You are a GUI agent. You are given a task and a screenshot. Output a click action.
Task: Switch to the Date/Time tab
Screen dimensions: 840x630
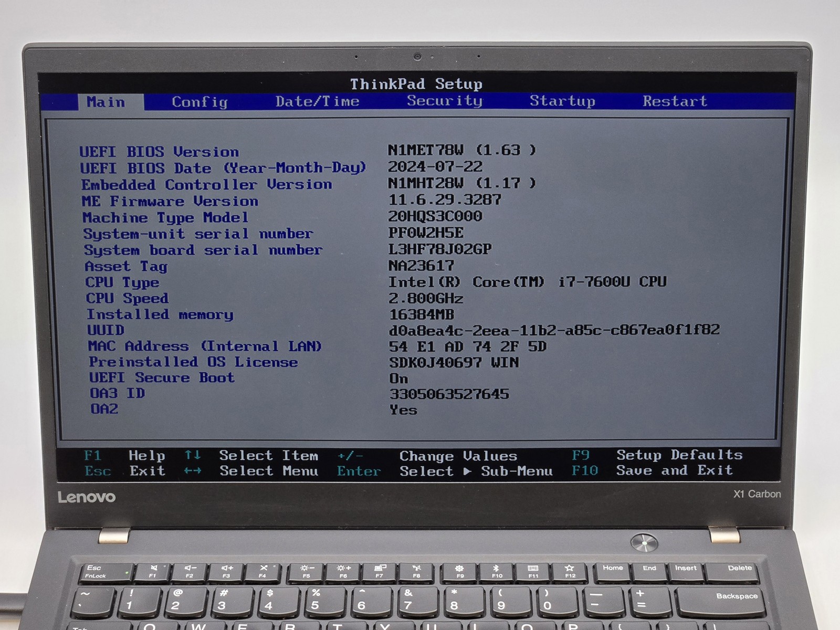(318, 101)
